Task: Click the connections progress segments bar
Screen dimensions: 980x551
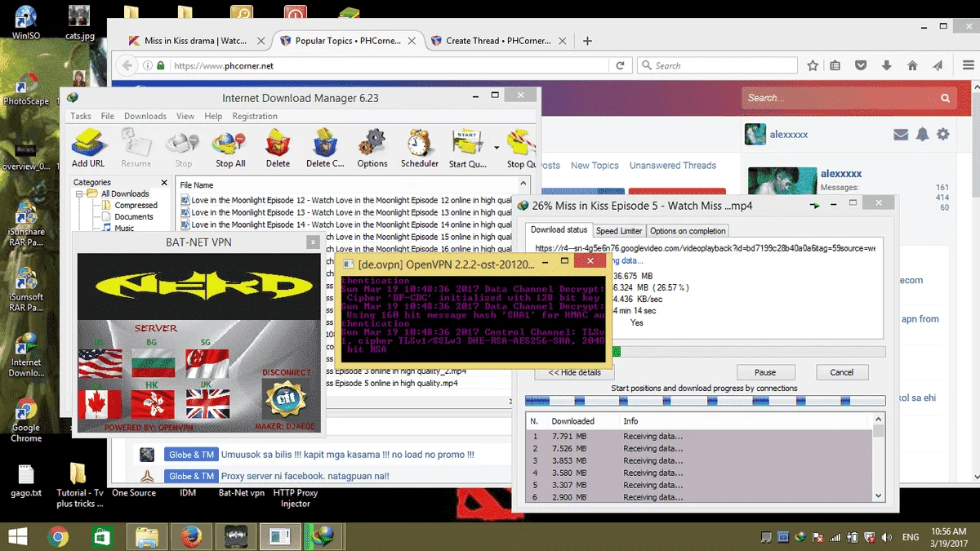Action: tap(705, 401)
